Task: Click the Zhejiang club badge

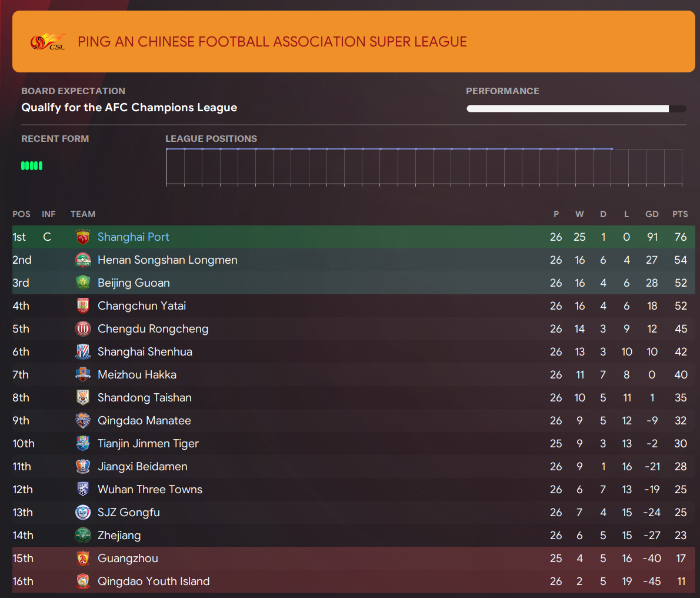Action: (82, 536)
